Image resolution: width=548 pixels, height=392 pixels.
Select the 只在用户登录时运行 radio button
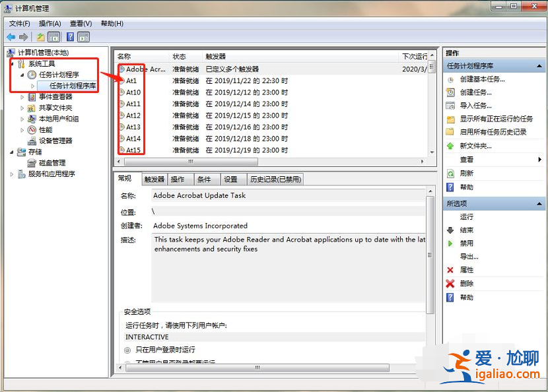tap(128, 349)
